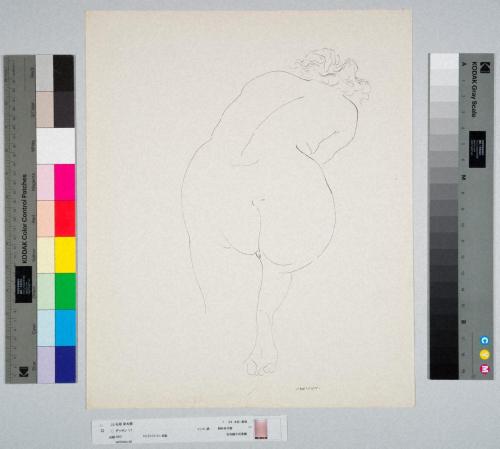
Task: Click the magenta M circle icon
Action: (485, 369)
